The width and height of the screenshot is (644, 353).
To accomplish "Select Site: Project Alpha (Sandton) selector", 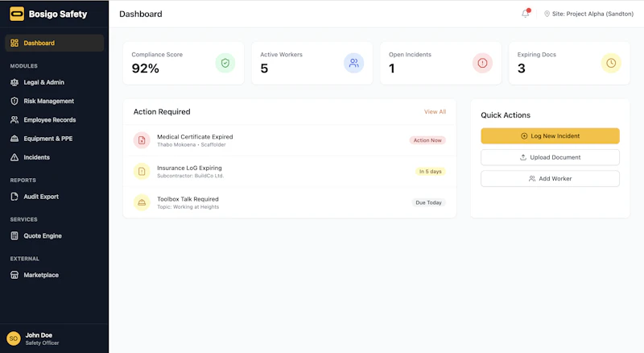I will (588, 14).
